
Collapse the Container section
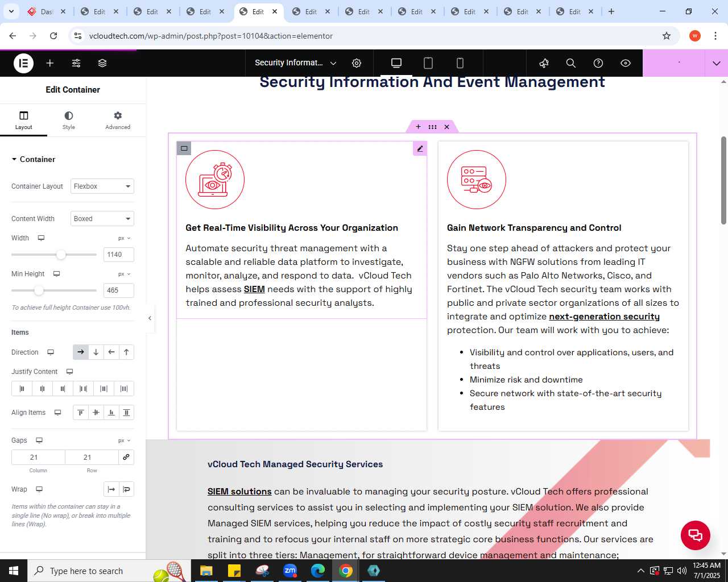pos(34,159)
